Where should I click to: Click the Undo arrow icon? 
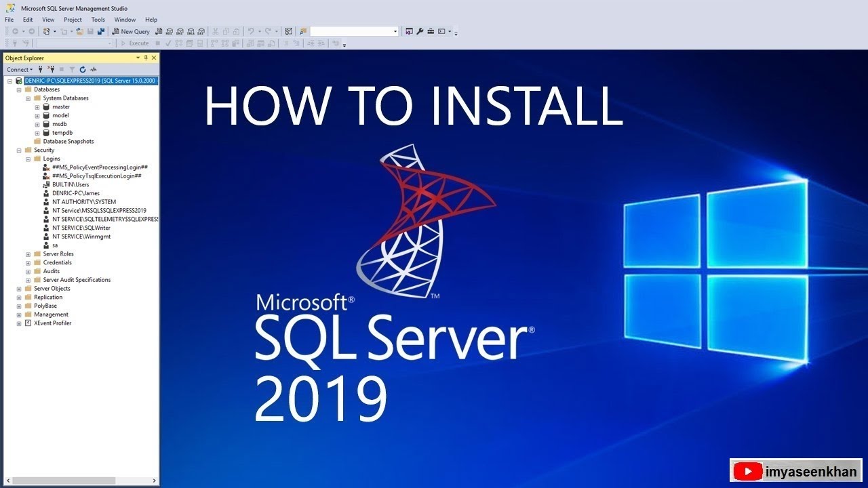pyautogui.click(x=251, y=31)
